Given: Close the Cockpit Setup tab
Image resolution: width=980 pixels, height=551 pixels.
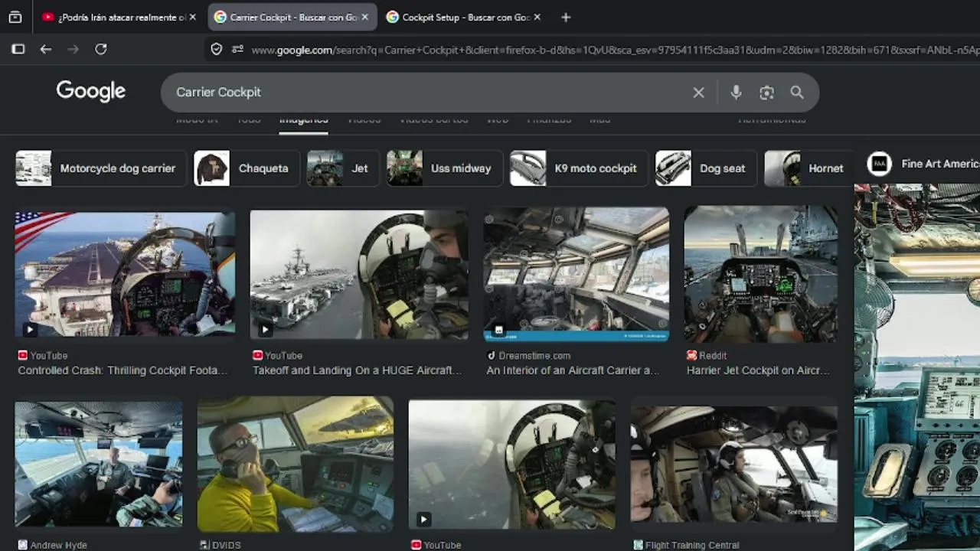Looking at the screenshot, I should pyautogui.click(x=537, y=17).
